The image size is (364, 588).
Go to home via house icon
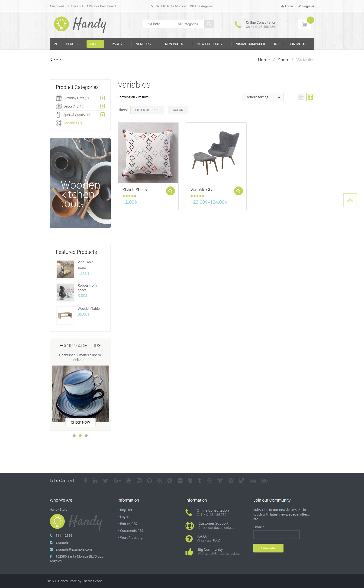click(x=56, y=44)
